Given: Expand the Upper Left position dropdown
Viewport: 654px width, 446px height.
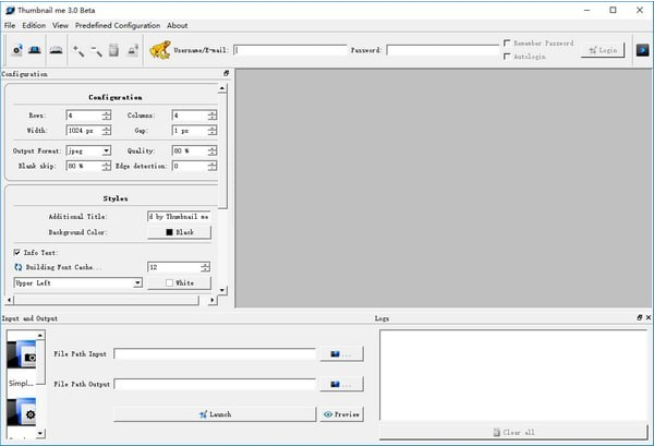Looking at the screenshot, I should pyautogui.click(x=137, y=283).
